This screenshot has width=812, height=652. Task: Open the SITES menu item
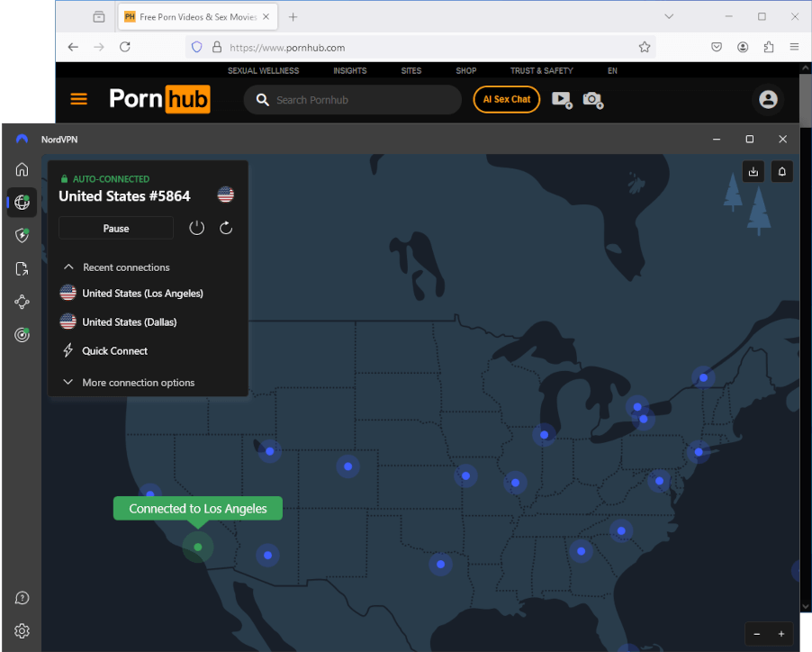411,70
